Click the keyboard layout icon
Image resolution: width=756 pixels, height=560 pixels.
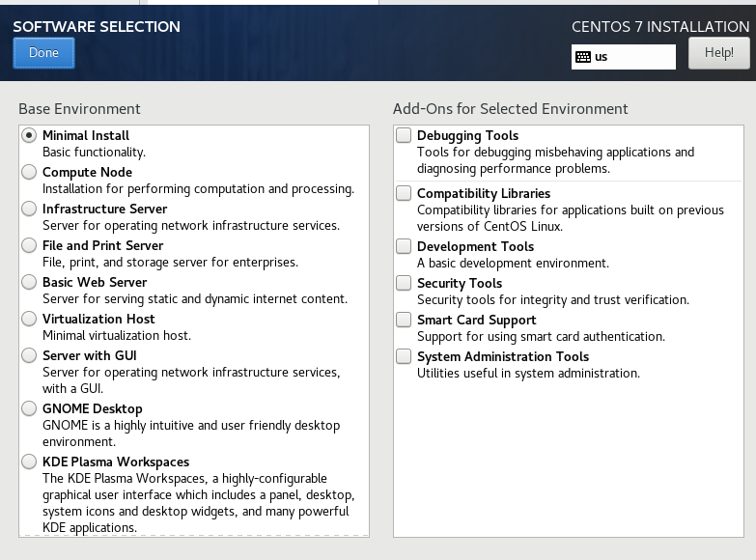coord(582,57)
